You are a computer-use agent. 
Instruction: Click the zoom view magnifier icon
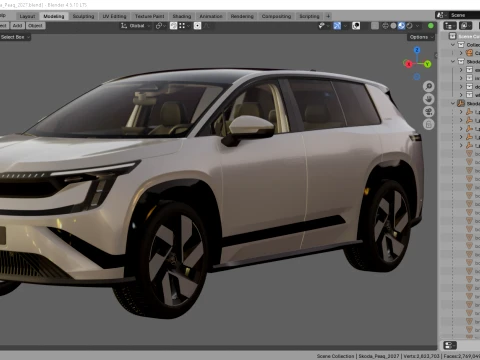429,87
